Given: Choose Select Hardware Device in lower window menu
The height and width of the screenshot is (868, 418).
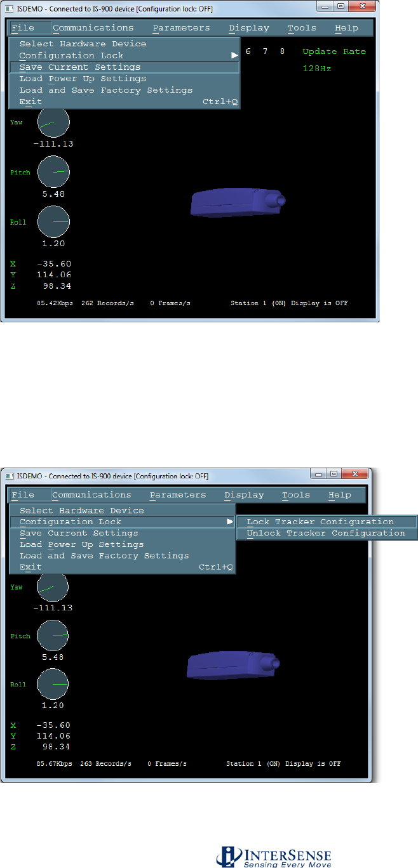Looking at the screenshot, I should [123, 510].
